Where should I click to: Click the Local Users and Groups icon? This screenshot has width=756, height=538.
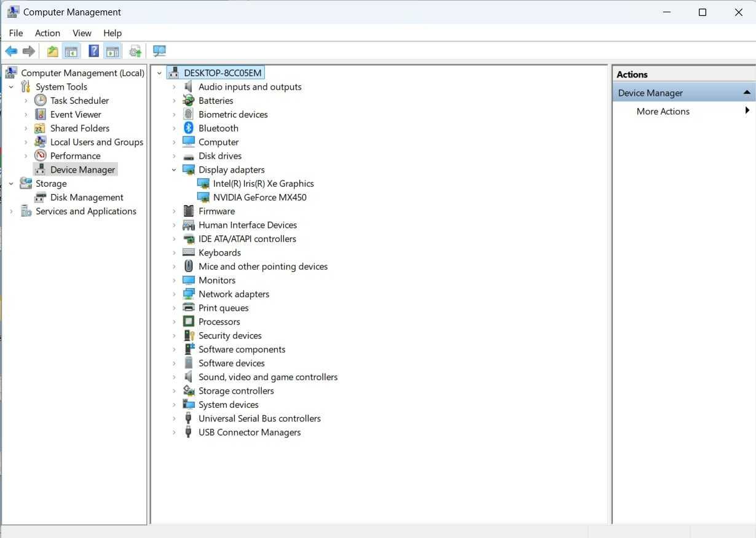pos(41,142)
